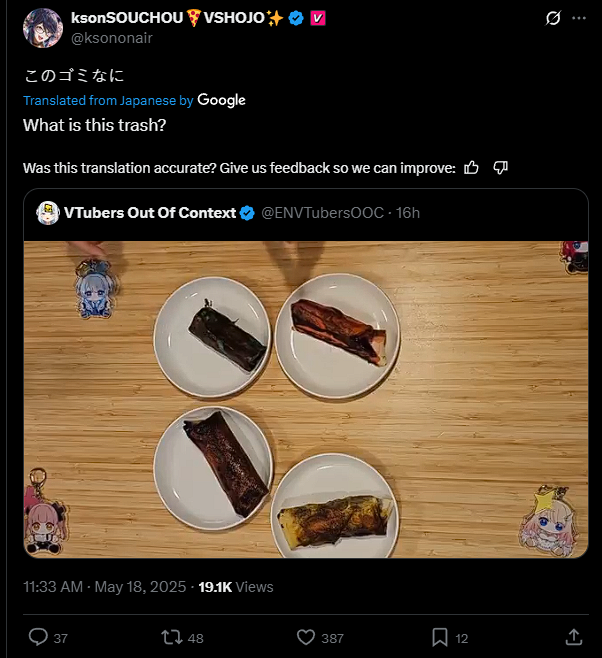Click the Grok icon at top right
Screen dimensions: 602x658
pos(553,19)
